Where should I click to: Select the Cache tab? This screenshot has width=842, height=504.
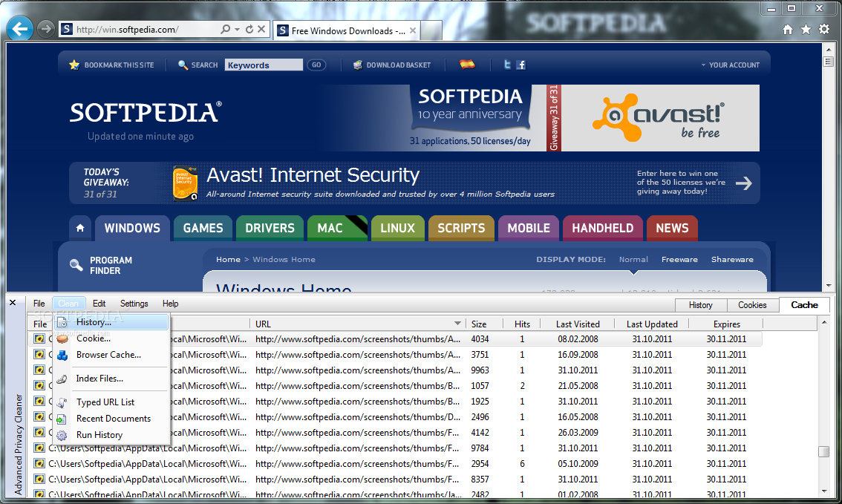coord(804,304)
